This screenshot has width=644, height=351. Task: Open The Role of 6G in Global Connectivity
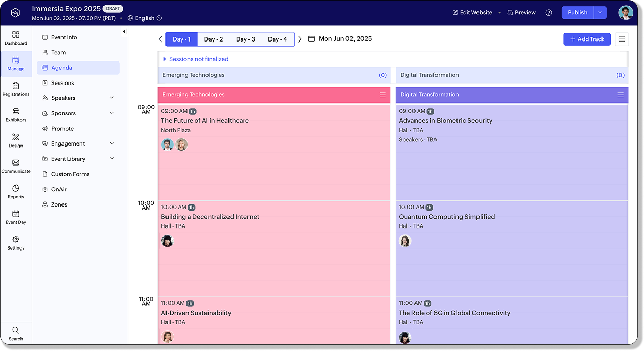point(454,313)
